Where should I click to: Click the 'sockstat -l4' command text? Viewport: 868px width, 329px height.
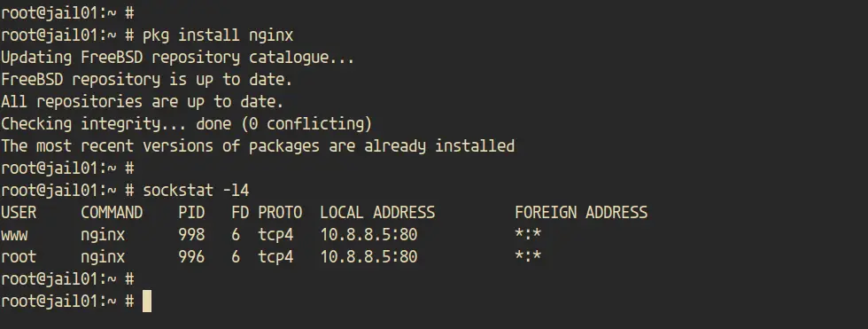pyautogui.click(x=196, y=190)
